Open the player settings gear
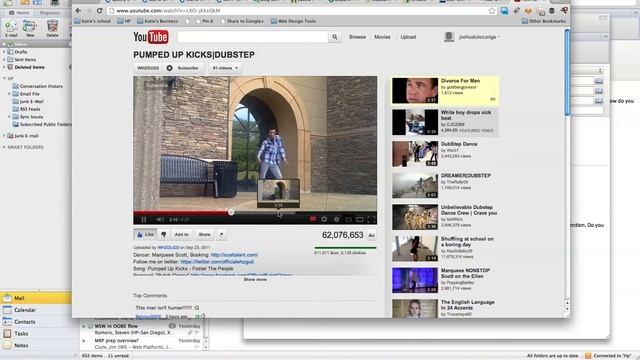Image resolution: width=640 pixels, height=360 pixels. tap(324, 220)
